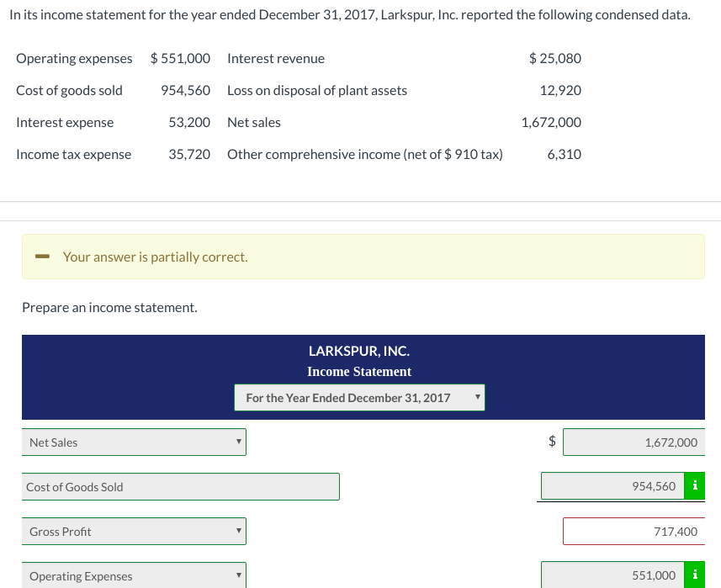Image resolution: width=721 pixels, height=588 pixels.
Task: Click 'Your answer is partially correct.' message
Action: click(156, 257)
